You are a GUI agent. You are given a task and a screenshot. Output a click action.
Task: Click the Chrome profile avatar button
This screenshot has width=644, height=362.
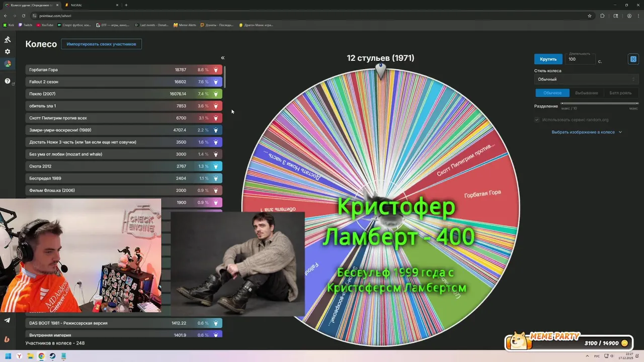coord(629,16)
